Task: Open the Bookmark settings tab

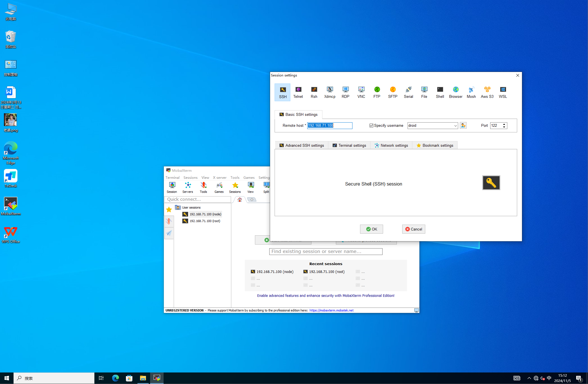Action: (435, 145)
